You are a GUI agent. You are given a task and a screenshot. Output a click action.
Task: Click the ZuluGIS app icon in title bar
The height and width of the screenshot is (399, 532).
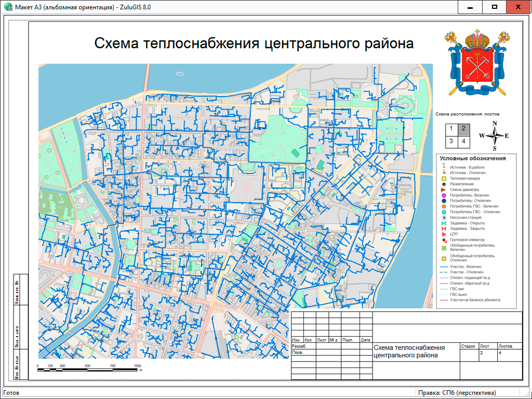point(8,7)
